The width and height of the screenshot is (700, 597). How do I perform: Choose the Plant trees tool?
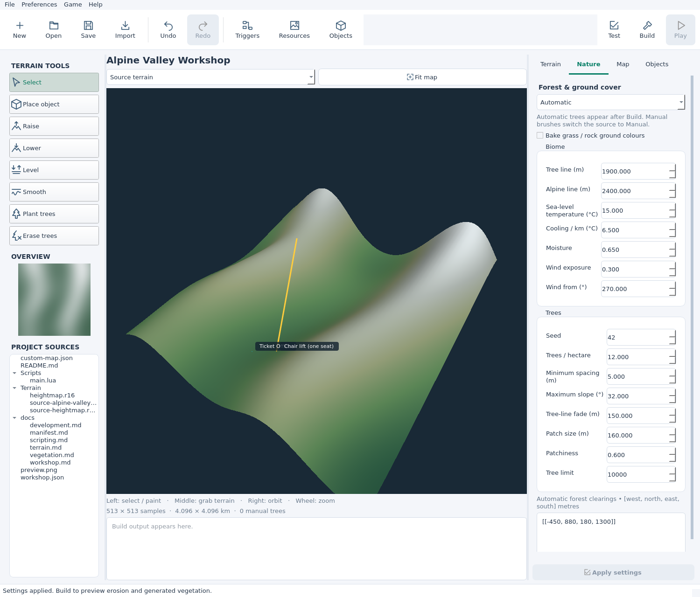click(54, 214)
